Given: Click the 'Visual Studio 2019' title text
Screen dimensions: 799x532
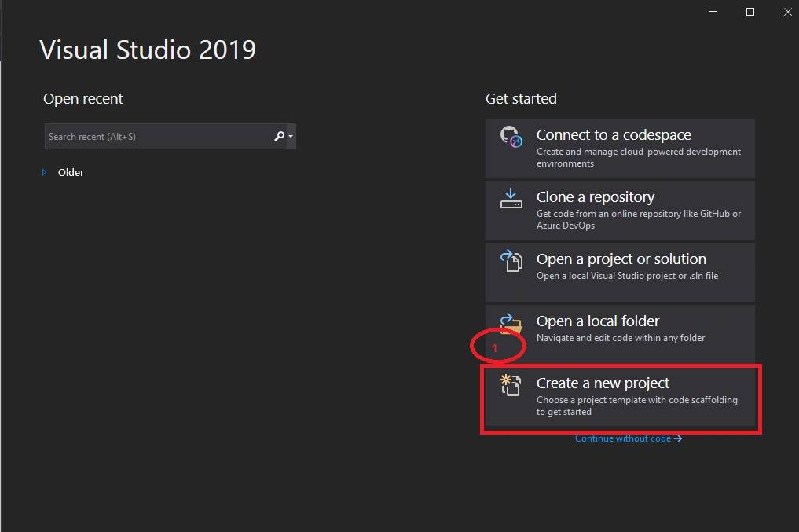Looking at the screenshot, I should (x=148, y=50).
